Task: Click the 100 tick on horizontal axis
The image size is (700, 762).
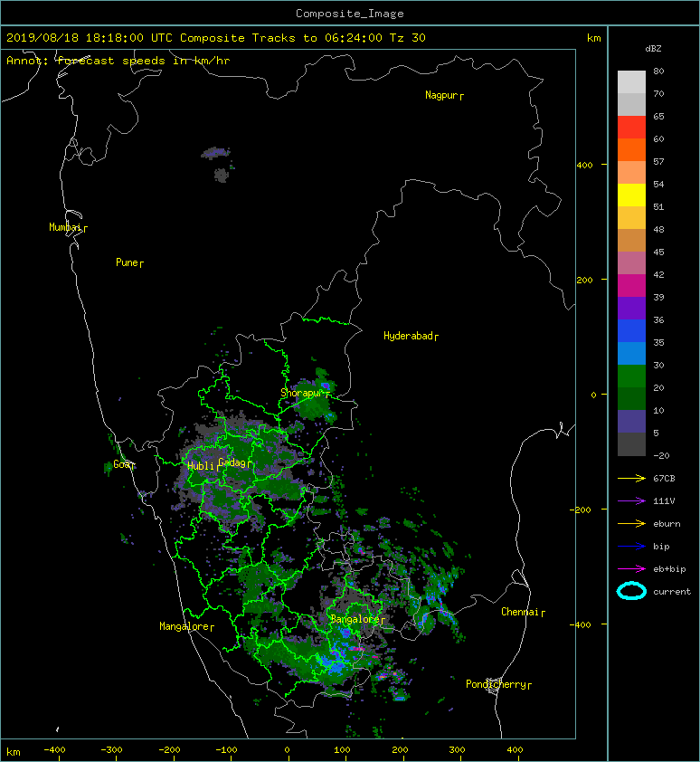Action: click(x=342, y=750)
